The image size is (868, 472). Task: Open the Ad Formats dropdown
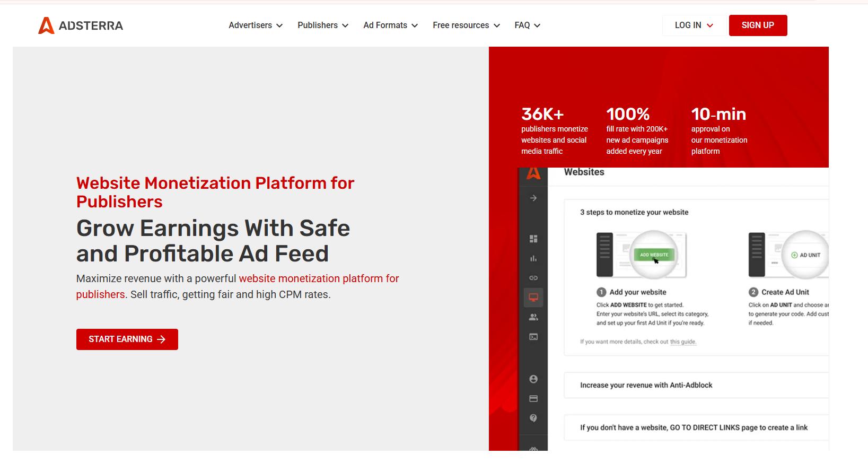coord(390,25)
